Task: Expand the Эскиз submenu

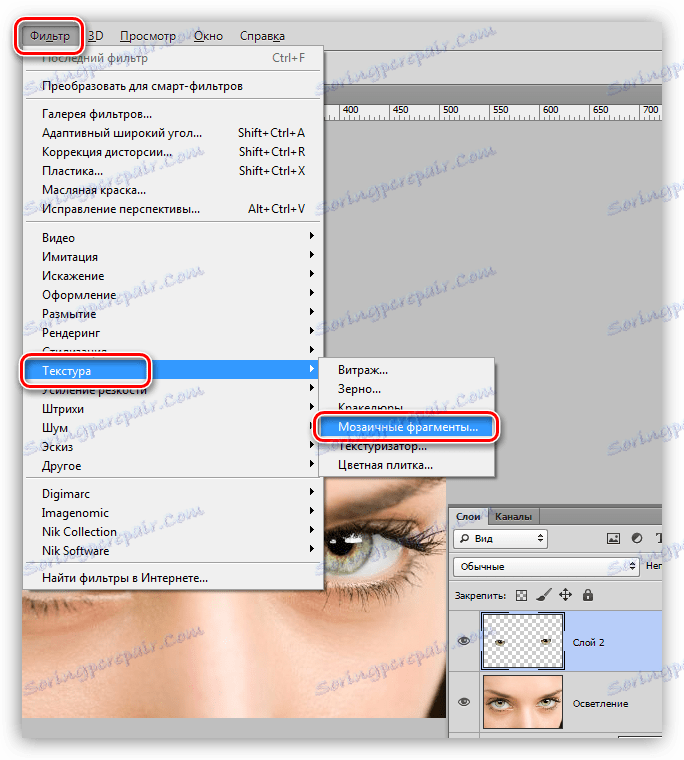Action: [173, 446]
